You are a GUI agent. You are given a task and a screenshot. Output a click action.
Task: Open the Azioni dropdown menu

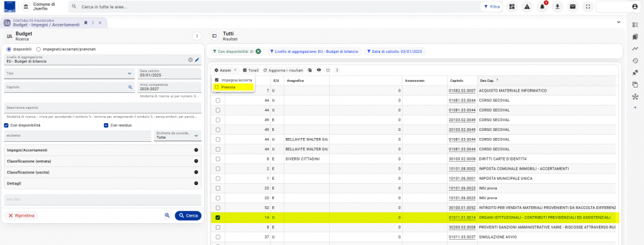(225, 70)
